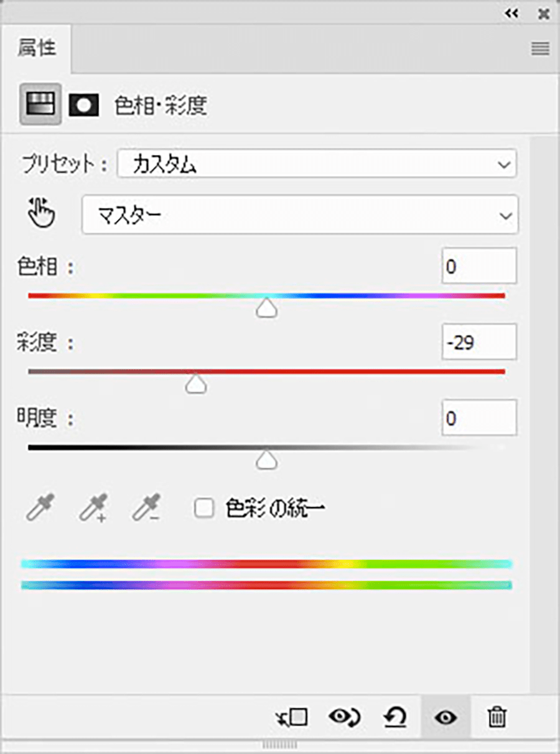Open the panel options menu
This screenshot has width=560, height=754.
click(x=540, y=49)
